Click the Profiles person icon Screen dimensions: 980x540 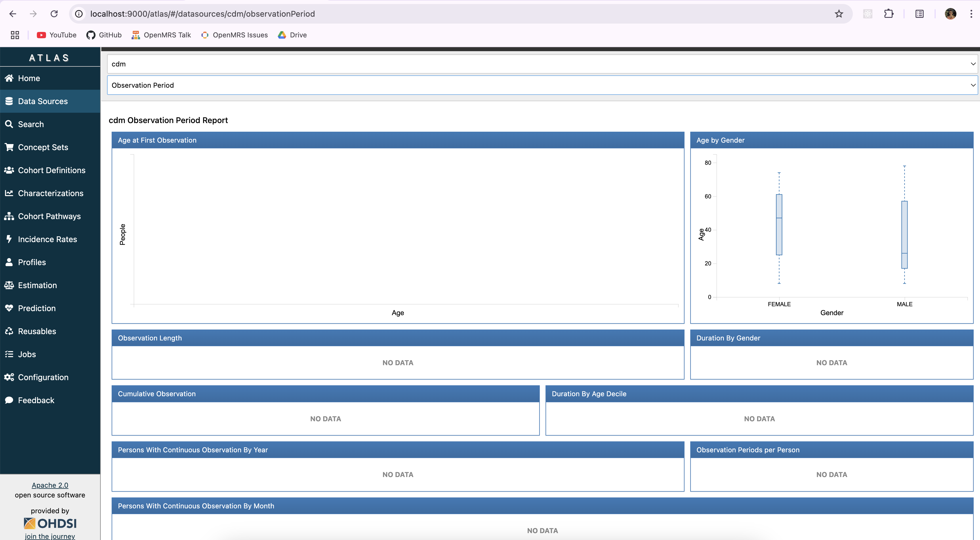point(9,262)
